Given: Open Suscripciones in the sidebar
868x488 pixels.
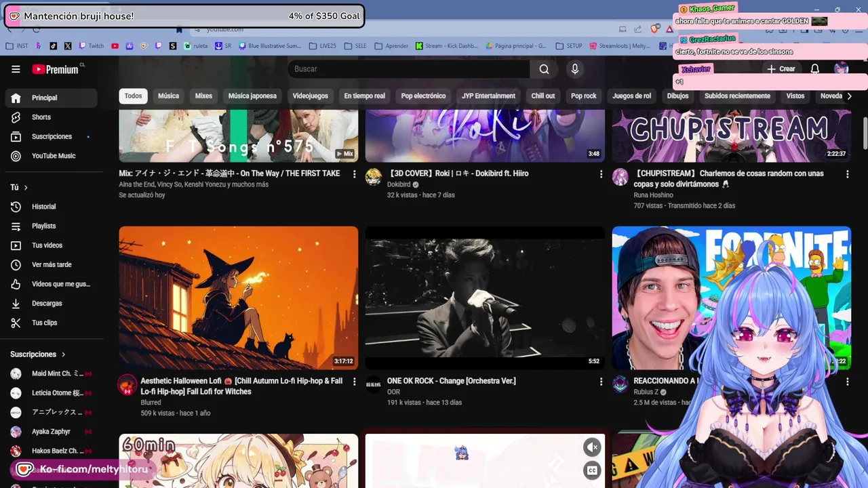Looking at the screenshot, I should [x=52, y=136].
